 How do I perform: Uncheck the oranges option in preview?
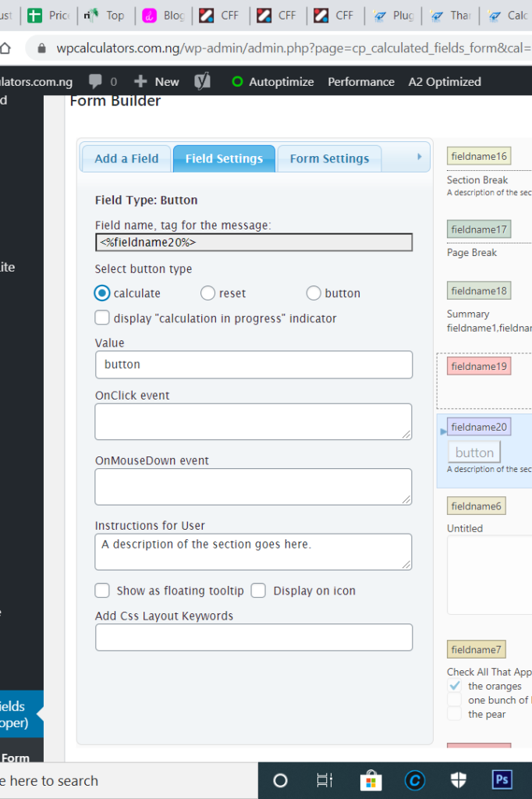(455, 686)
